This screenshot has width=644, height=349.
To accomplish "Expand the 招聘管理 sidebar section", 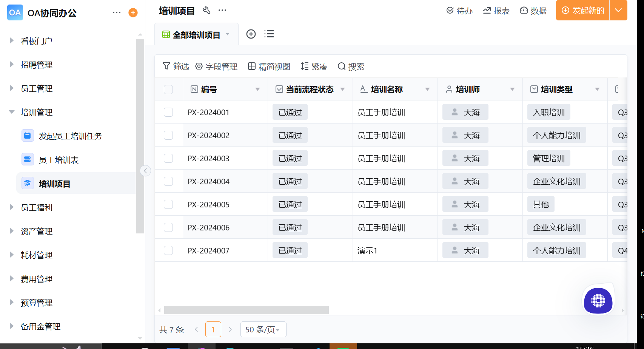I will coord(37,65).
